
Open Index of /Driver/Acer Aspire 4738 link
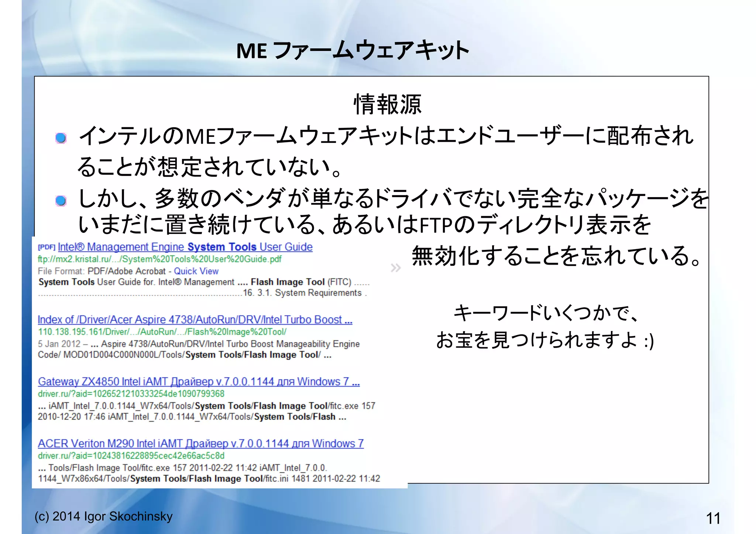coord(195,320)
